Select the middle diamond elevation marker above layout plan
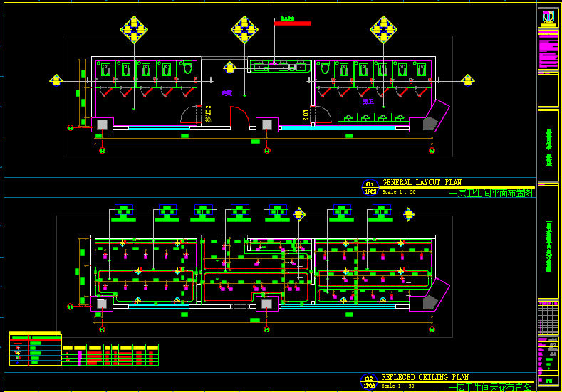 (245, 30)
